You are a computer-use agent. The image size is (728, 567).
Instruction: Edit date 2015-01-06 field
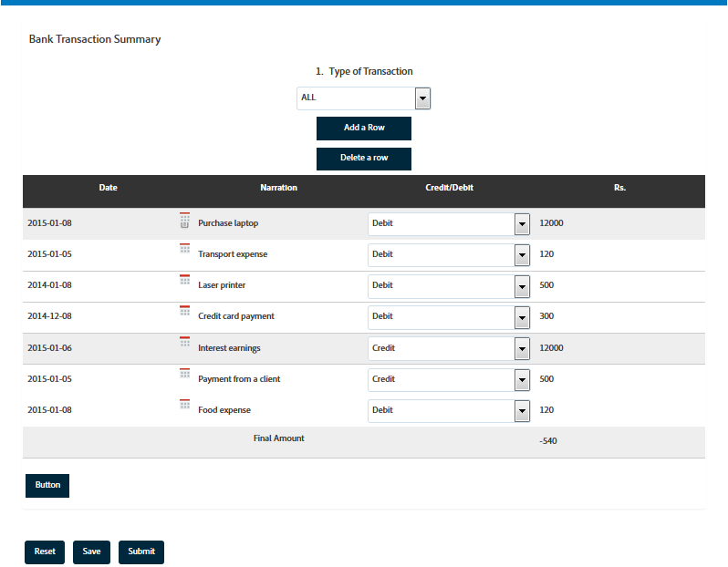click(49, 348)
